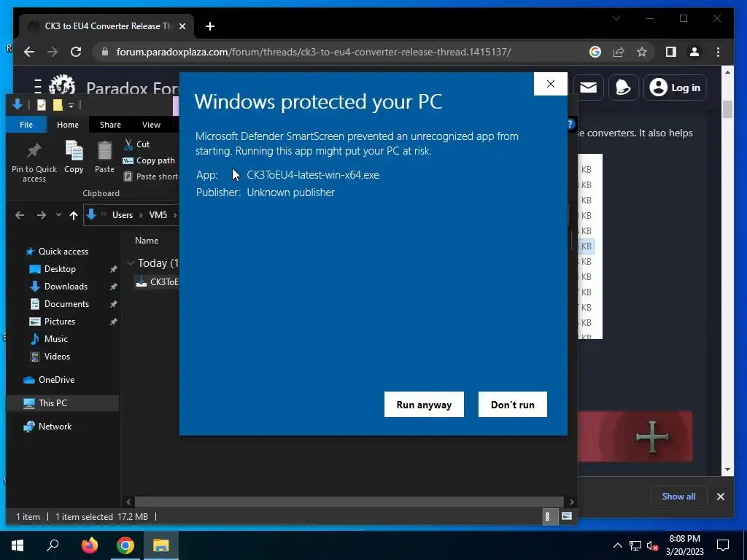Open Chrome profile icon

click(694, 52)
